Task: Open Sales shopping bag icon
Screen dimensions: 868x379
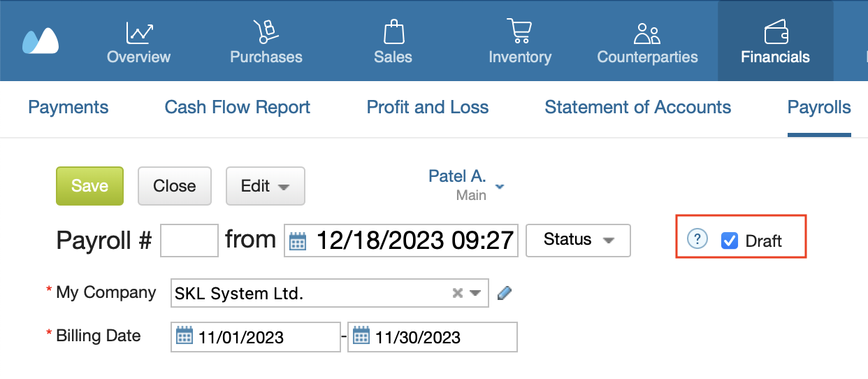Action: pyautogui.click(x=393, y=32)
